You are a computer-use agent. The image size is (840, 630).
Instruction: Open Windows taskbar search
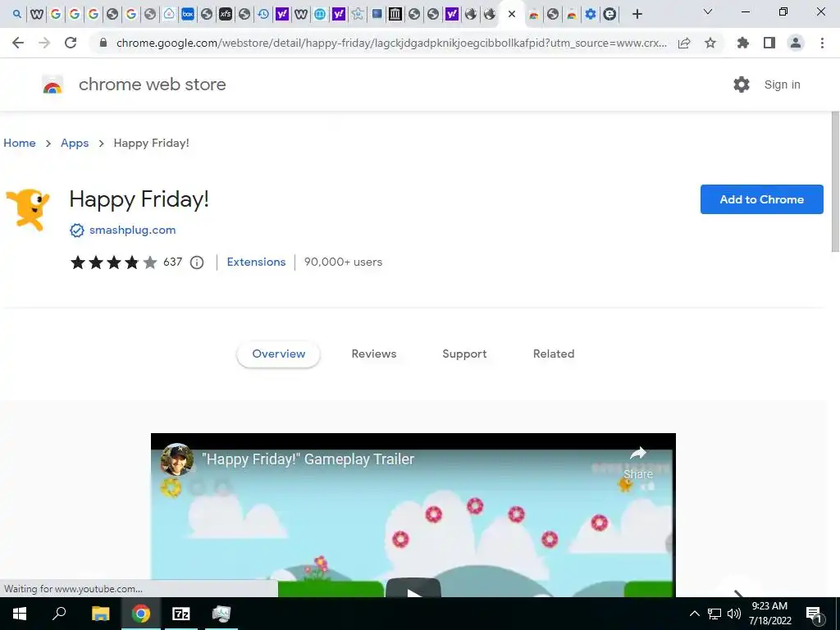59,614
